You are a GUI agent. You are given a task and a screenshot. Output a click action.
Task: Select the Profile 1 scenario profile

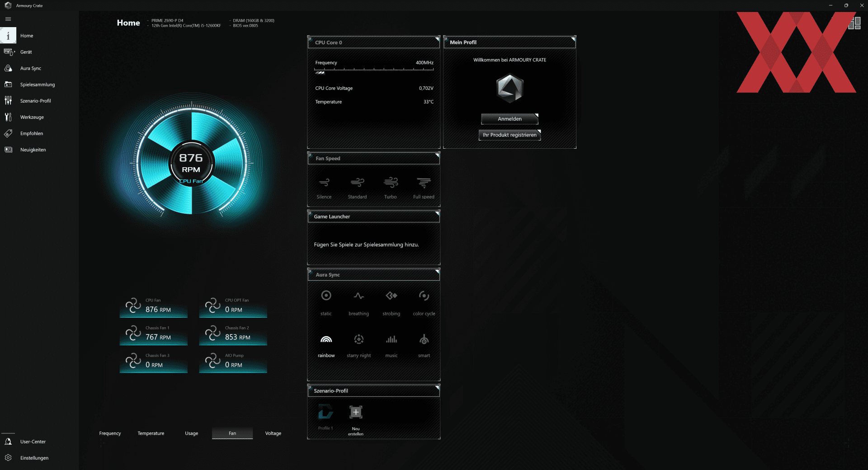coord(325,417)
